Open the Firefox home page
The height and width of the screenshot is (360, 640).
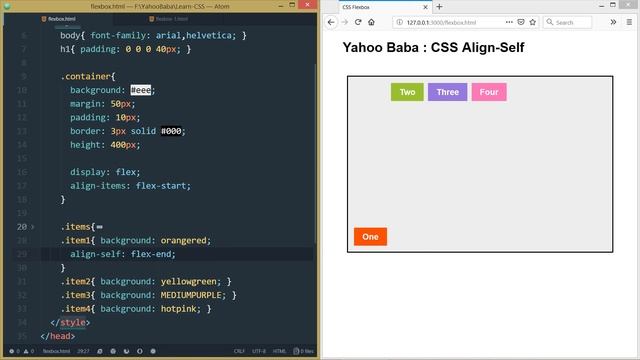pyautogui.click(x=371, y=22)
